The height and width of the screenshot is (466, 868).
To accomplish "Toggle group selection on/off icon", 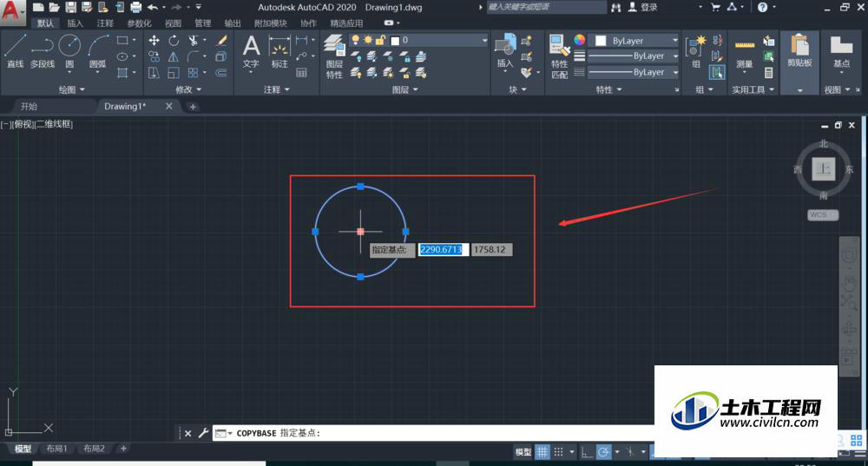I will click(x=717, y=73).
